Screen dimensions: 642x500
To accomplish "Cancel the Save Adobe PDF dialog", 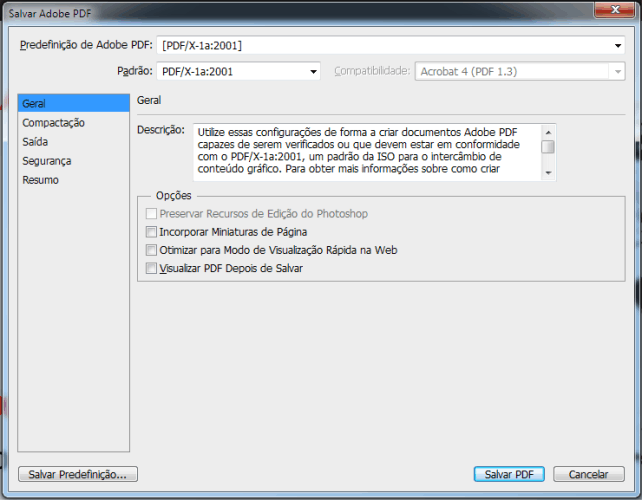I will point(588,474).
